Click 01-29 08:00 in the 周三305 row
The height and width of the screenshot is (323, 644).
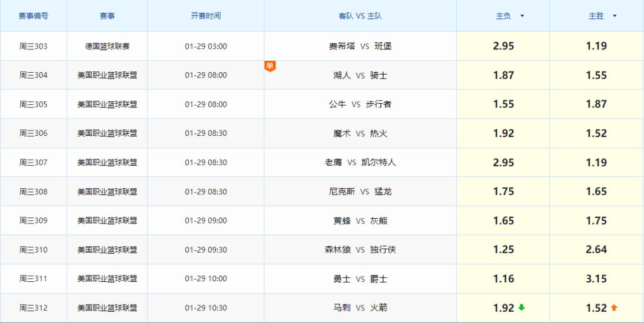point(206,105)
